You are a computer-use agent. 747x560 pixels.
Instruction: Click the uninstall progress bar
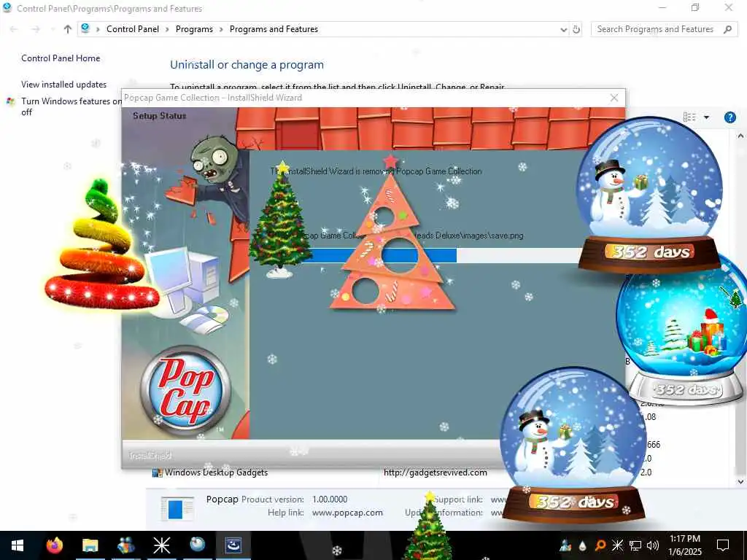click(441, 255)
